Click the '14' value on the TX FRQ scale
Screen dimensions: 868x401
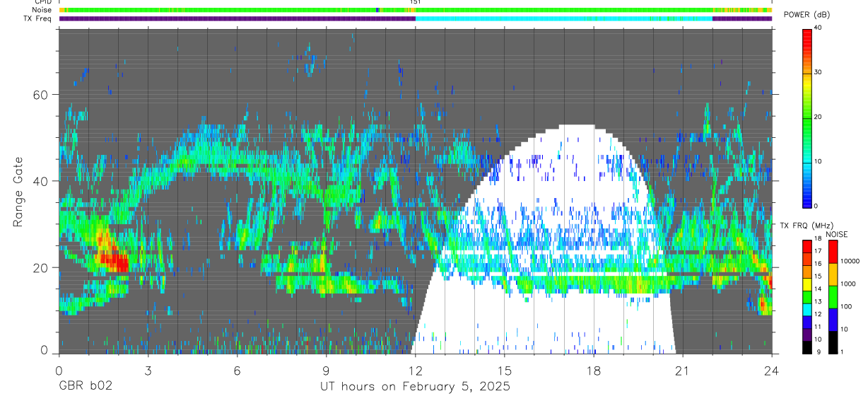(x=818, y=289)
